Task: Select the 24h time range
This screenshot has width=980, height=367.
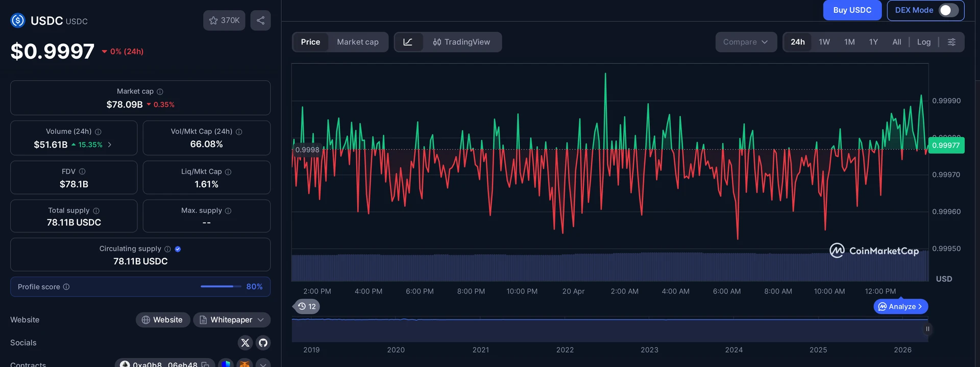Action: (797, 42)
